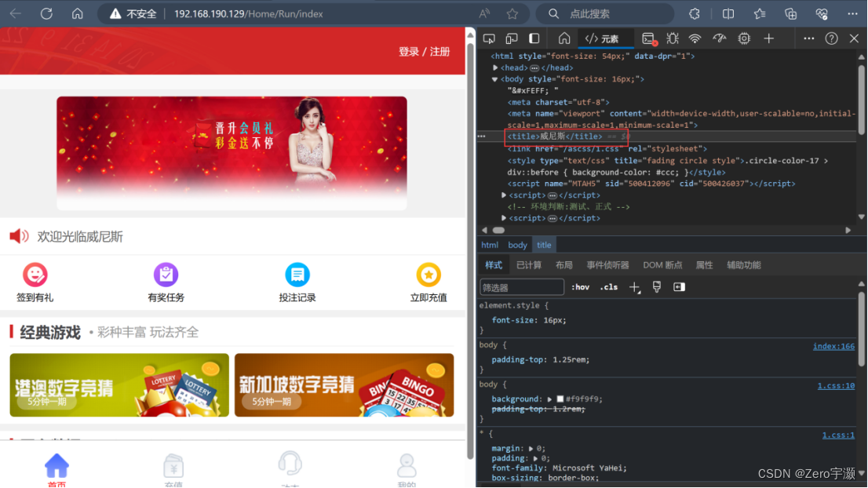Image resolution: width=868 pixels, height=488 pixels.
Task: Expand the head element node
Action: click(x=495, y=67)
